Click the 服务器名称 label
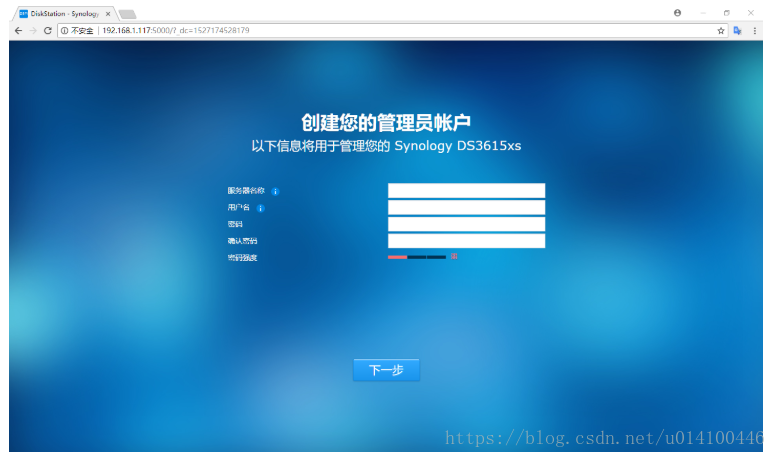 coord(246,191)
